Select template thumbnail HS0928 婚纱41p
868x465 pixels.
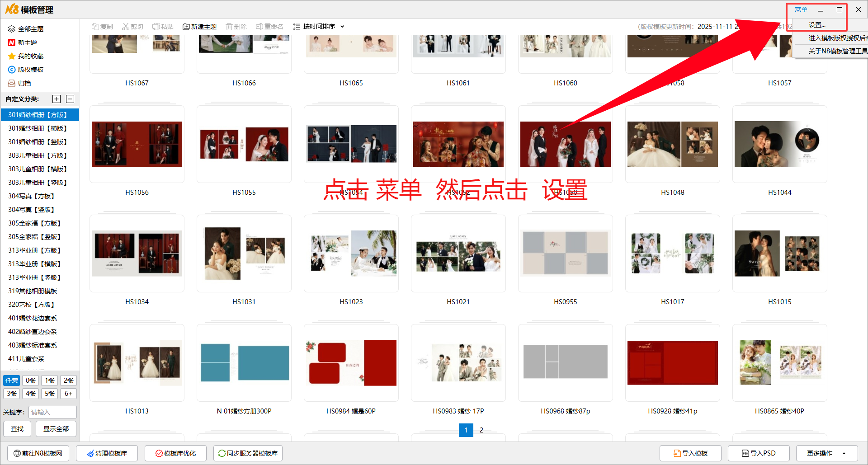(673, 363)
